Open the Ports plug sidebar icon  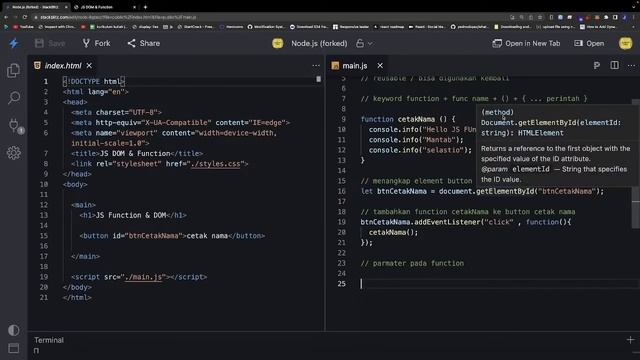(x=14, y=125)
